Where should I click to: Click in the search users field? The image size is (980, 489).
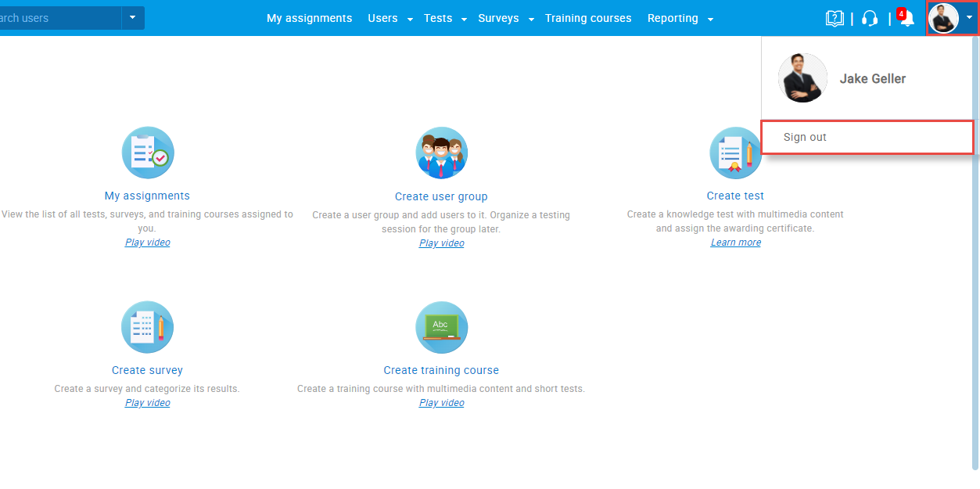pyautogui.click(x=60, y=17)
